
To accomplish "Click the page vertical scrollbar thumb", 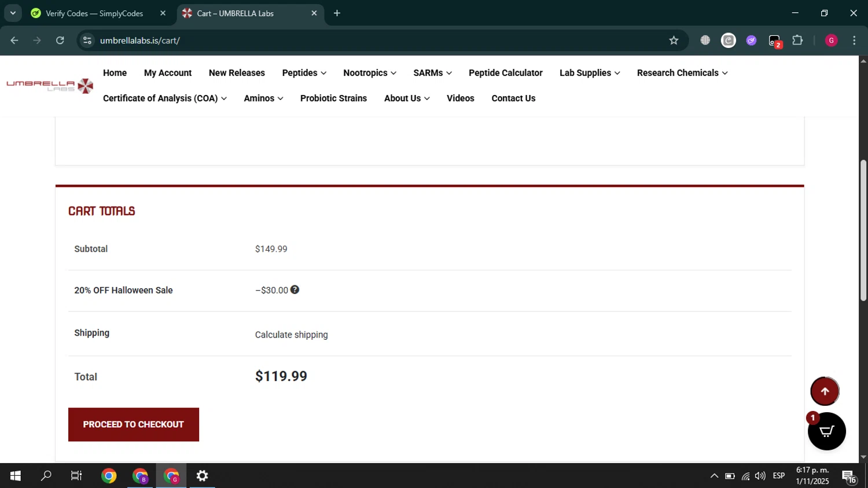I will (863, 230).
